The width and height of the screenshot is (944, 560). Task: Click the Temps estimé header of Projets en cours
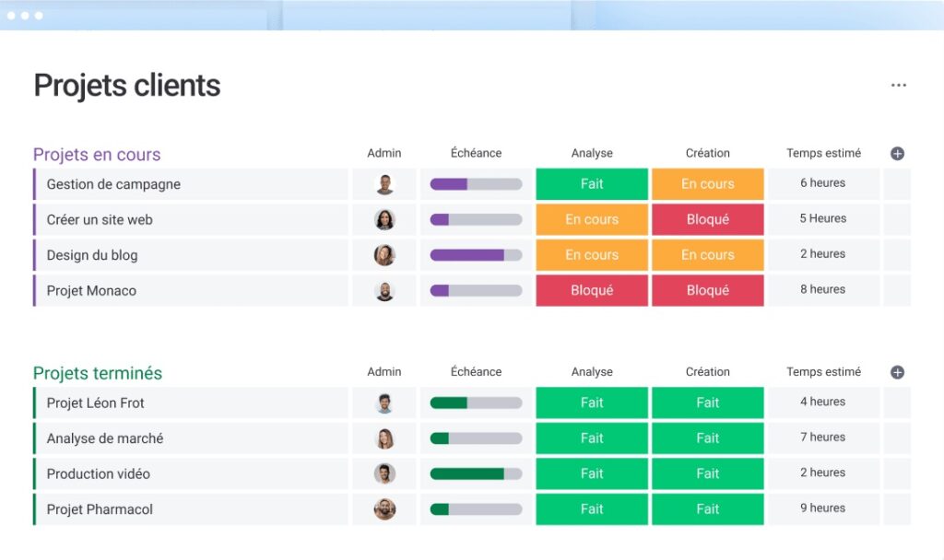coord(823,154)
